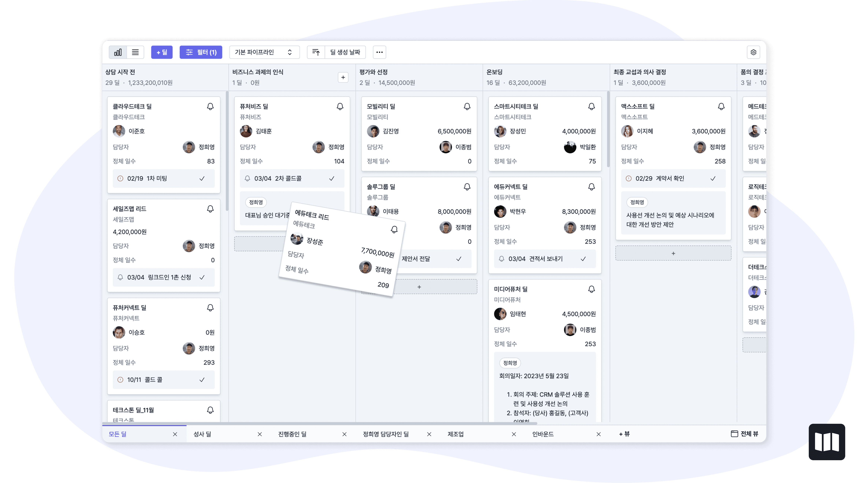Click '8,300,000원' amount on 에듀커넥트 딜
Viewport: 868px width, 483px height.
coord(578,212)
